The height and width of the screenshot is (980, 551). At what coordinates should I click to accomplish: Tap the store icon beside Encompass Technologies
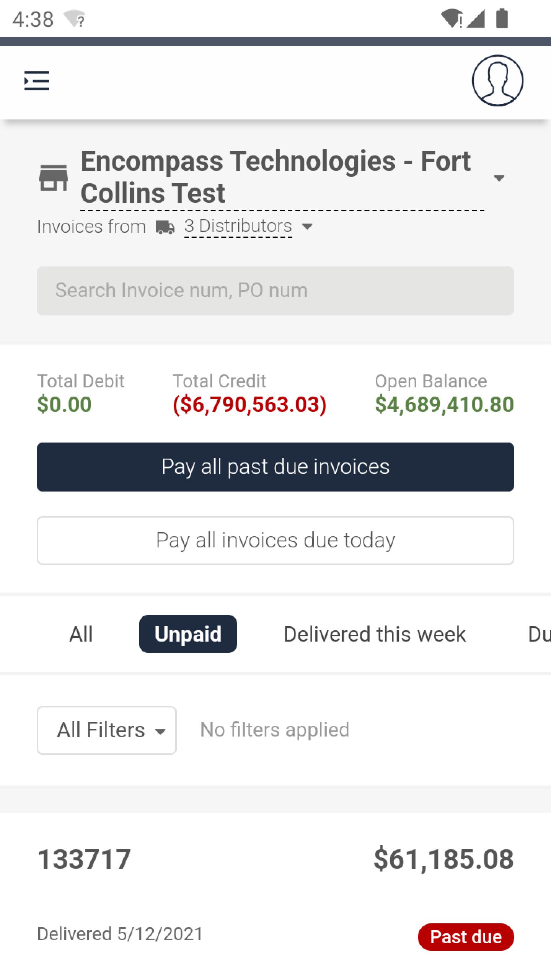click(x=54, y=178)
